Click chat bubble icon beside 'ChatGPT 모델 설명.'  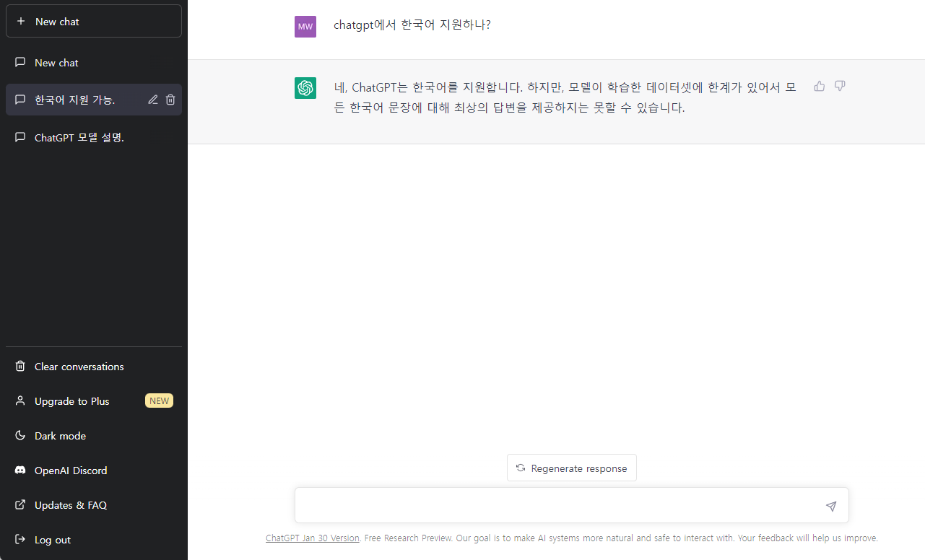click(x=20, y=137)
